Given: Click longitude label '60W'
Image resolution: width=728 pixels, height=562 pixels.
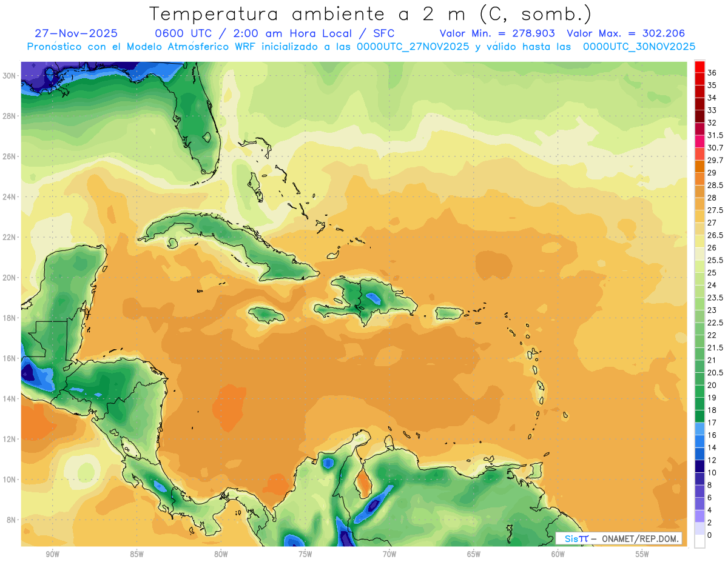Looking at the screenshot, I should point(558,554).
